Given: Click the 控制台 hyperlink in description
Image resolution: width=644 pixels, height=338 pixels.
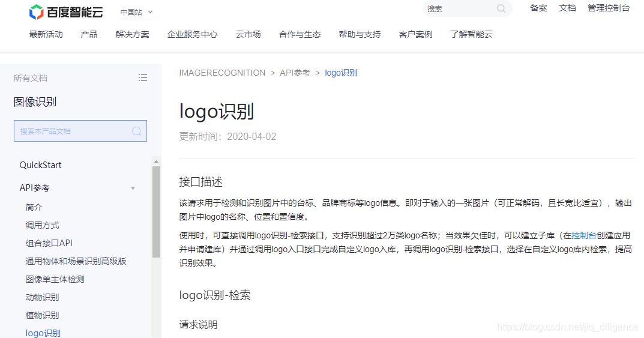Looking at the screenshot, I should pos(583,236).
